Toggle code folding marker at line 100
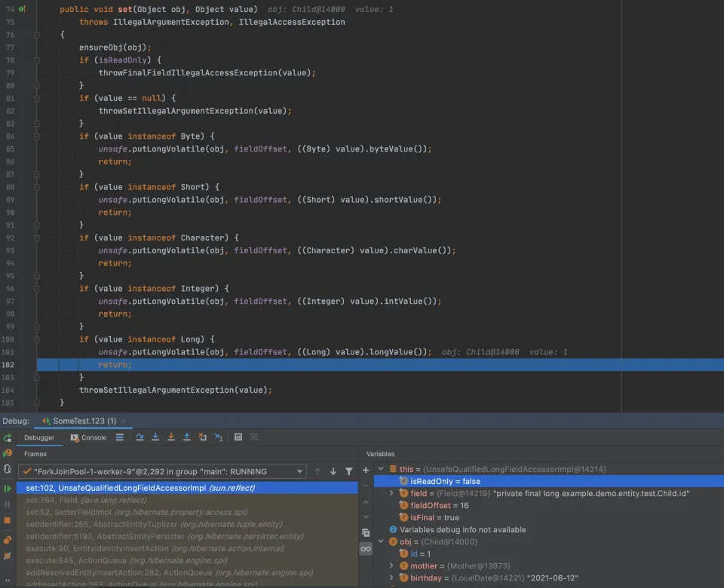724x588 pixels. coord(37,339)
